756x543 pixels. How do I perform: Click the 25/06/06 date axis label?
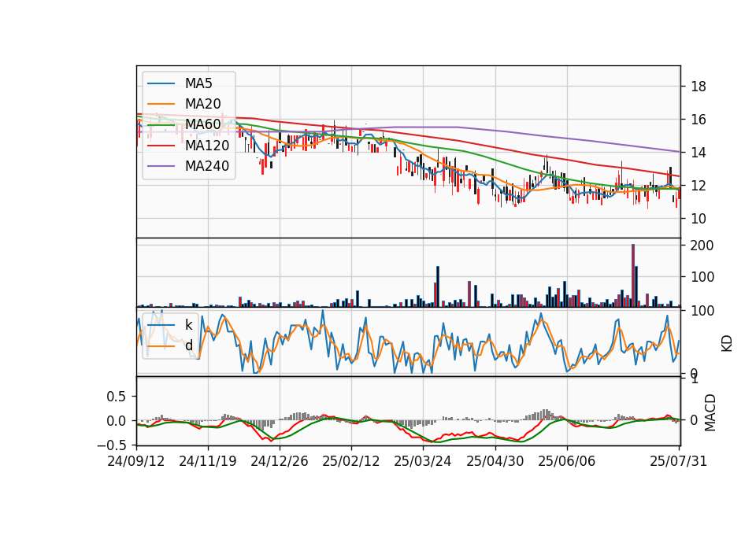tap(566, 461)
